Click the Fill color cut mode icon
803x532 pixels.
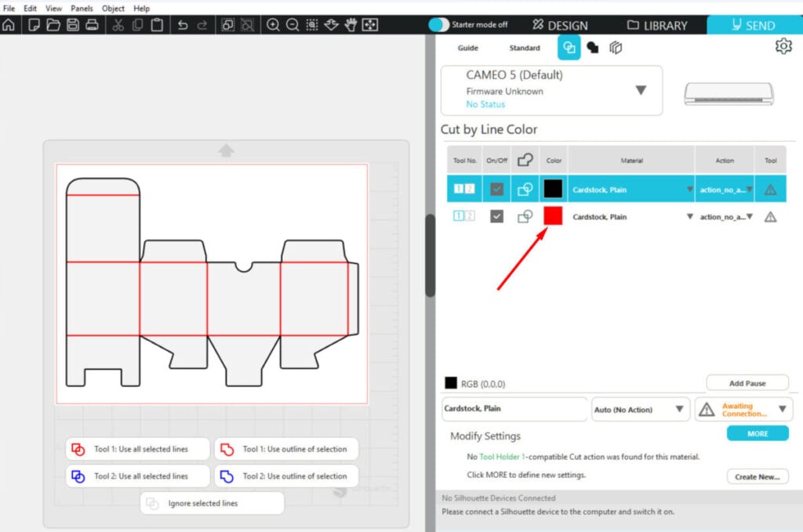[x=593, y=48]
